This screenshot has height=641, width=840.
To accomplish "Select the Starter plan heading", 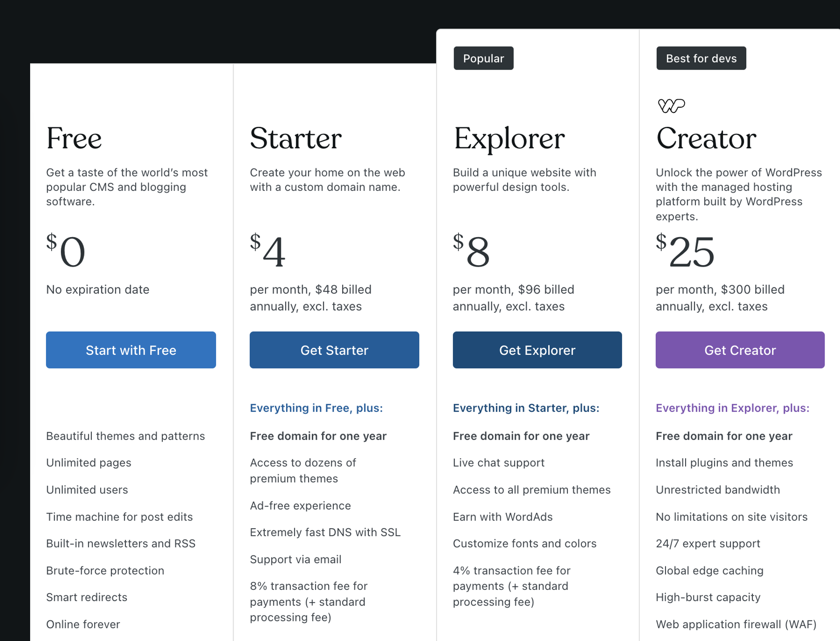I will point(295,139).
